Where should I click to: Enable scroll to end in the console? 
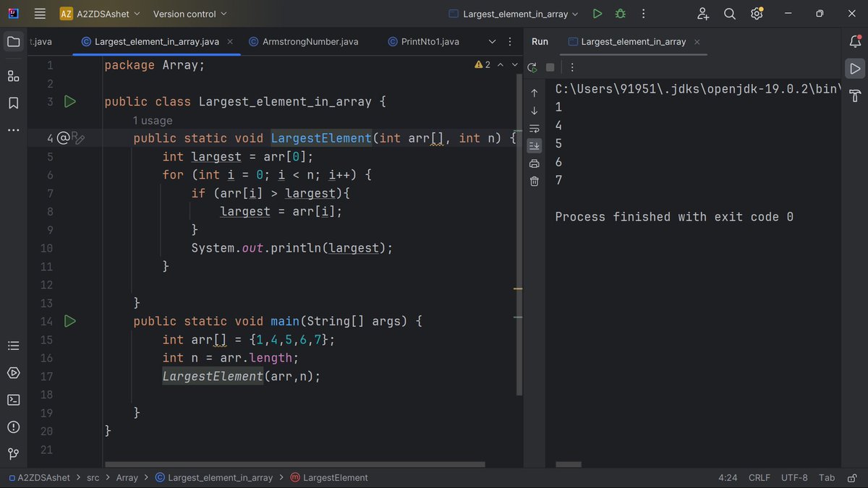tap(534, 145)
